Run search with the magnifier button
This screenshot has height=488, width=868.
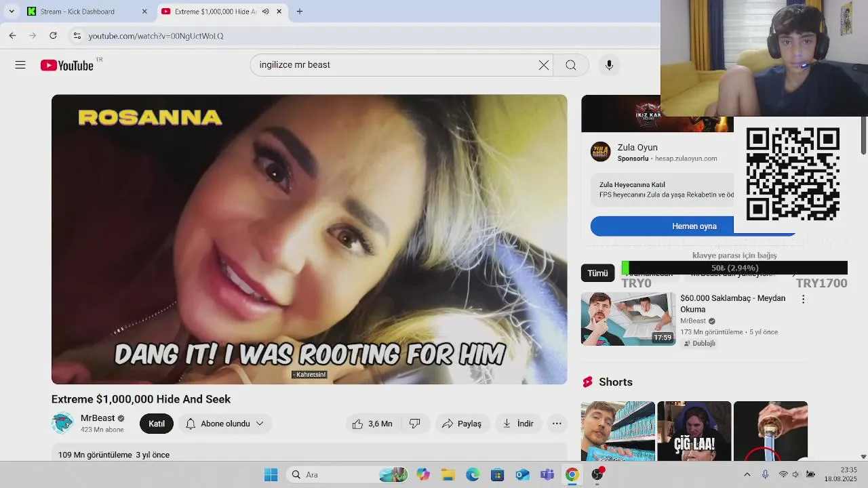[571, 65]
